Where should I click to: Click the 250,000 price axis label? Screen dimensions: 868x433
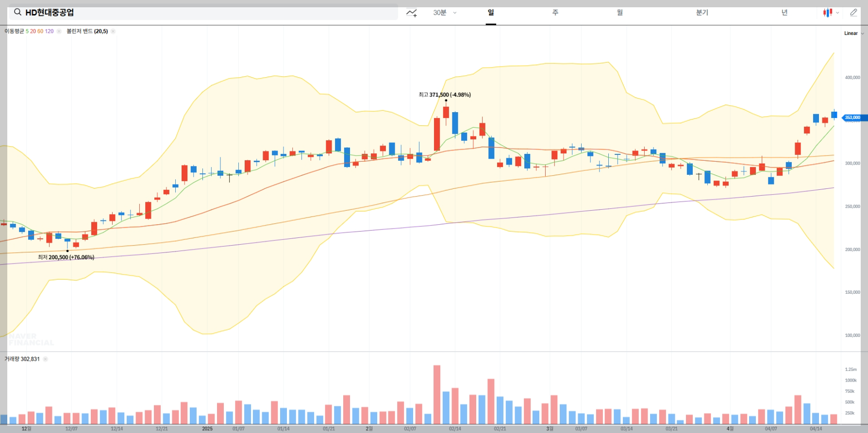click(x=852, y=207)
